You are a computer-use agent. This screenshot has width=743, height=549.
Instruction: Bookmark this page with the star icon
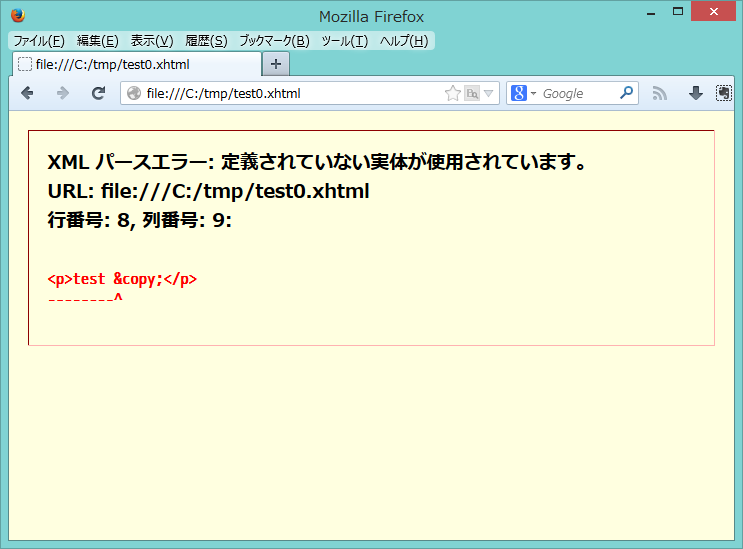point(453,93)
